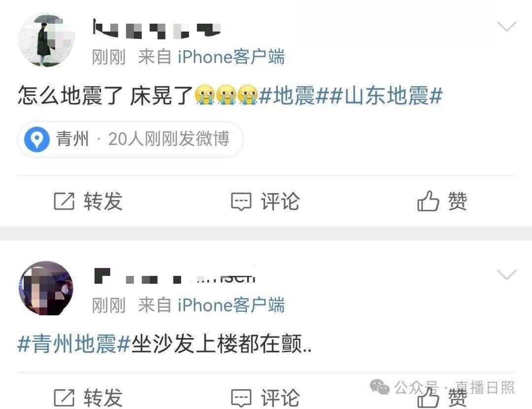The width and height of the screenshot is (532, 409).
Task: Open the first poster's username
Action: (157, 29)
